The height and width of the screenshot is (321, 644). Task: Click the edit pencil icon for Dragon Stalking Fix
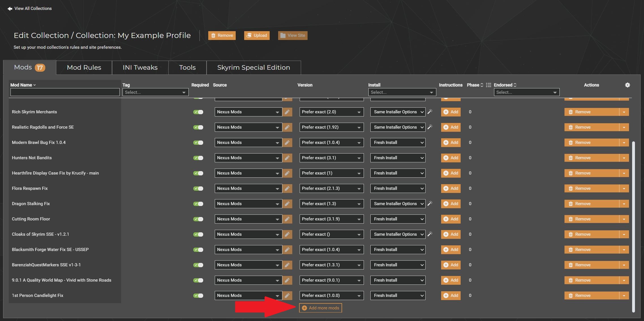[x=287, y=204]
